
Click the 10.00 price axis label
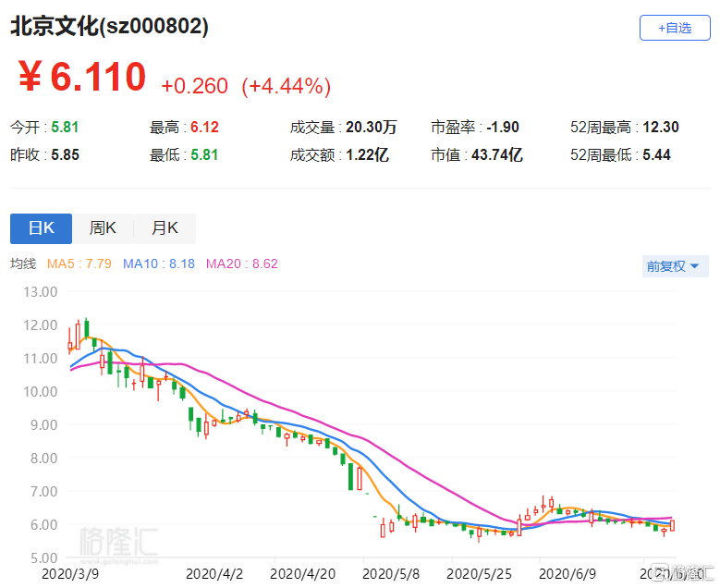41,392
